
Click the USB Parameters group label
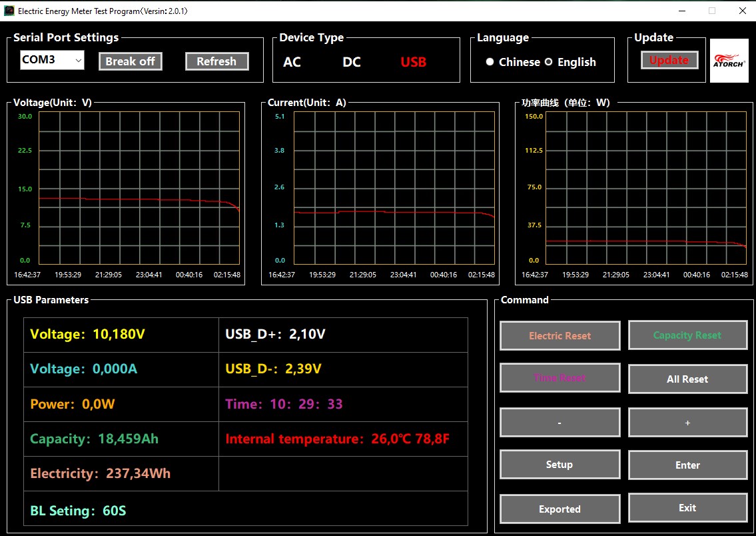(51, 300)
